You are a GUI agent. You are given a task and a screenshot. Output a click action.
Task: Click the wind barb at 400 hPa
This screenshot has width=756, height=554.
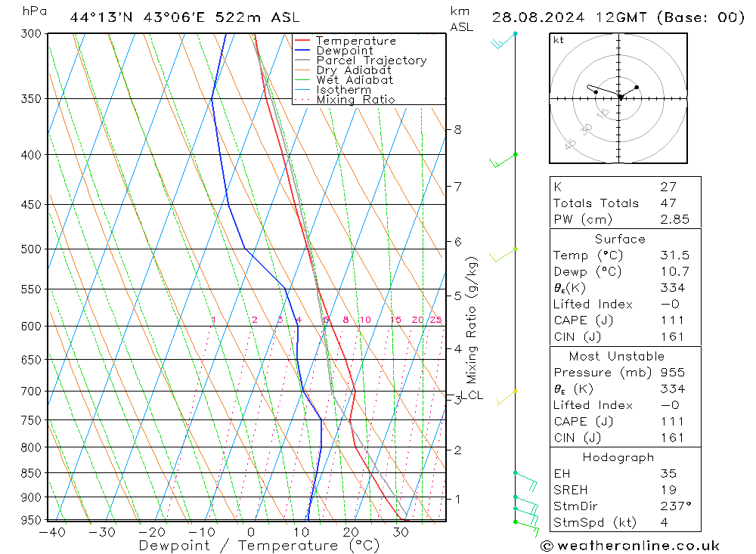pyautogui.click(x=503, y=160)
